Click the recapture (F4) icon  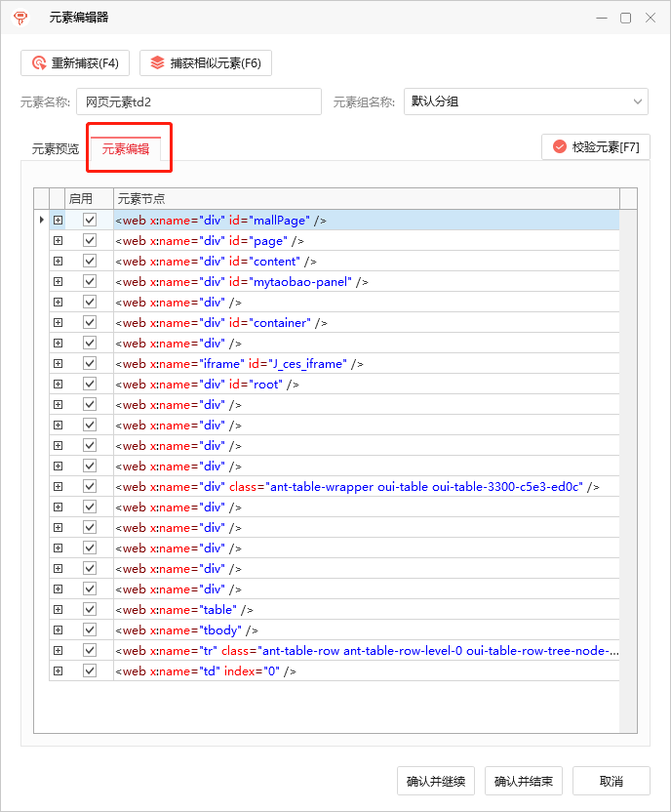click(x=39, y=63)
